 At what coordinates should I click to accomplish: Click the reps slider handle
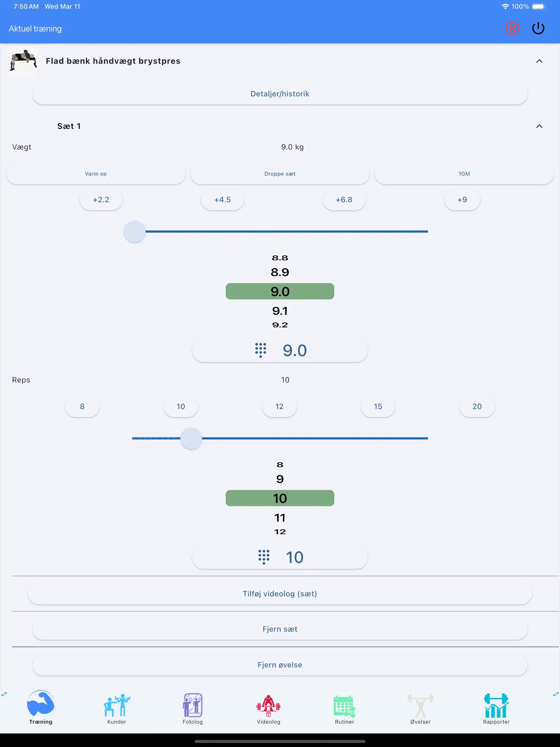pos(191,438)
